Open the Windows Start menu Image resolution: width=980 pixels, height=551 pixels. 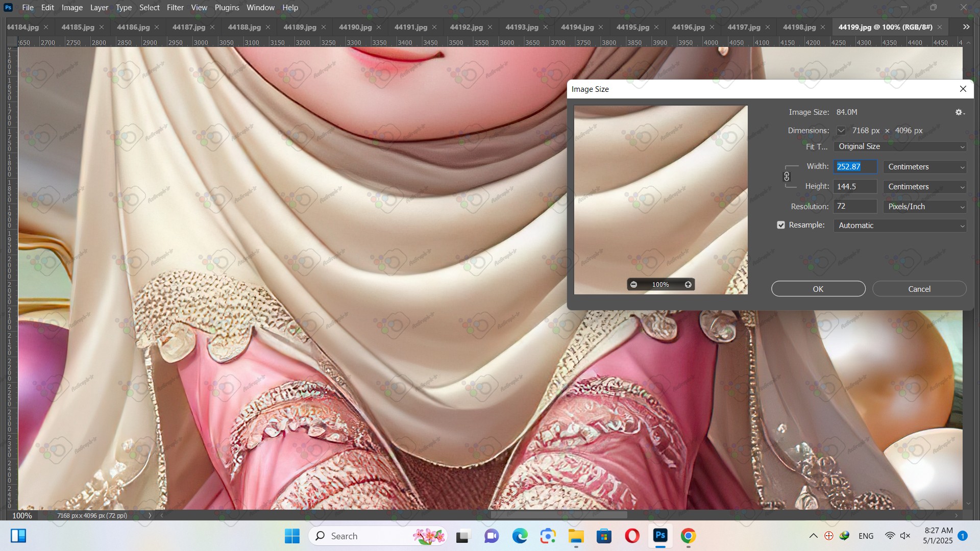tap(292, 536)
